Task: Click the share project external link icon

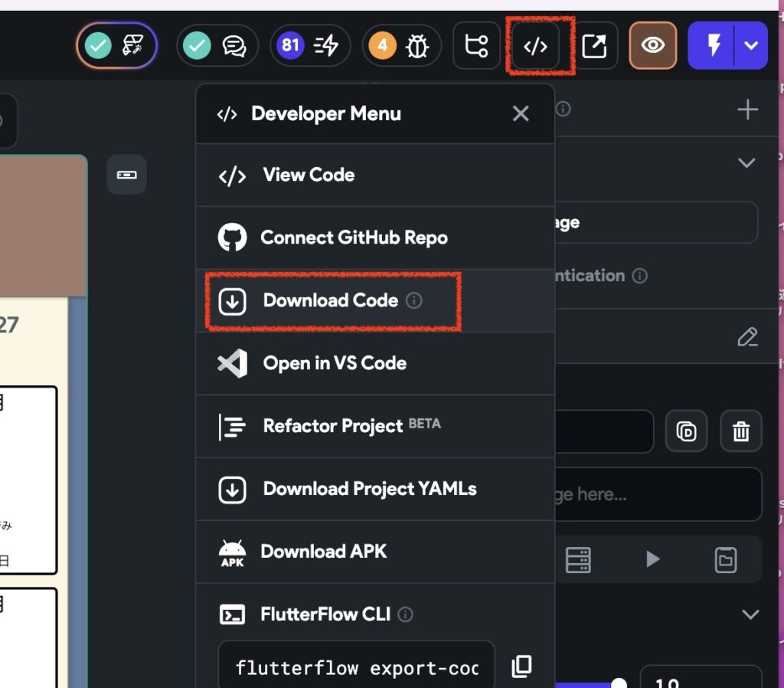Action: [x=594, y=46]
